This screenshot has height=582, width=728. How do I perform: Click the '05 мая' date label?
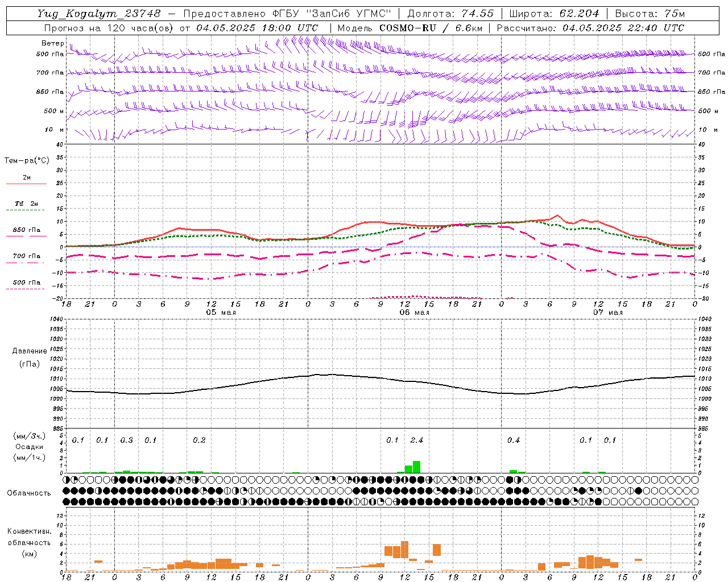[x=221, y=313]
